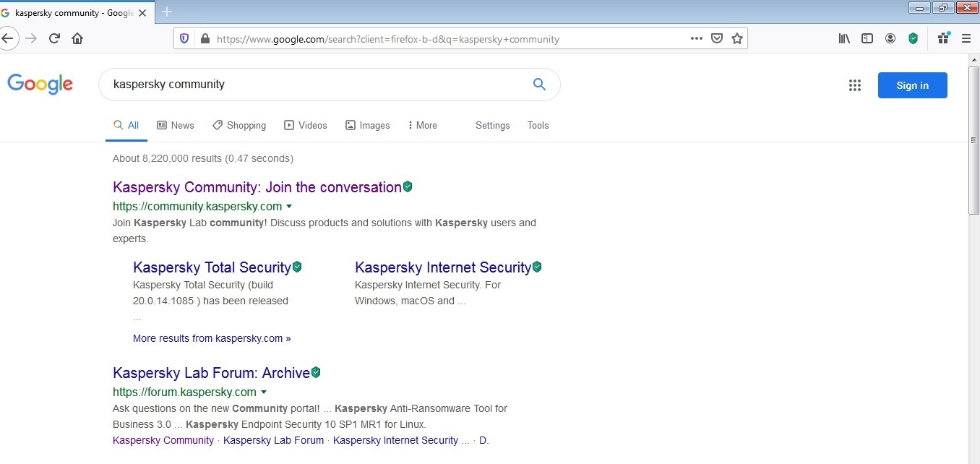Click More results from kaspersky.com
Viewport: 980px width, 464px height.
click(212, 338)
